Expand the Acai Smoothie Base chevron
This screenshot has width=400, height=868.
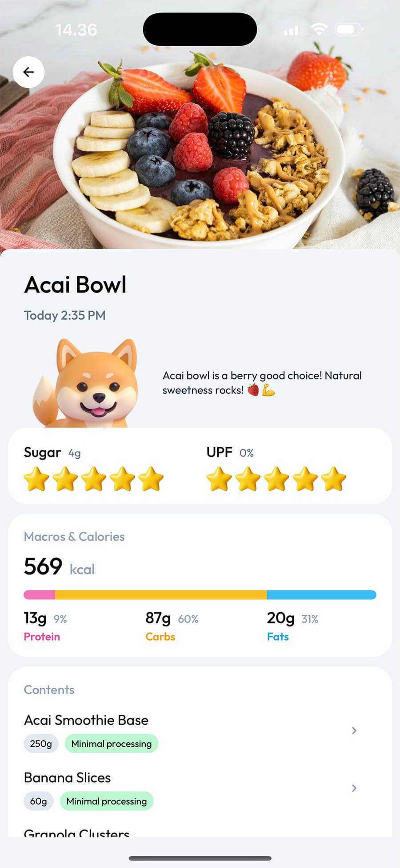click(354, 730)
